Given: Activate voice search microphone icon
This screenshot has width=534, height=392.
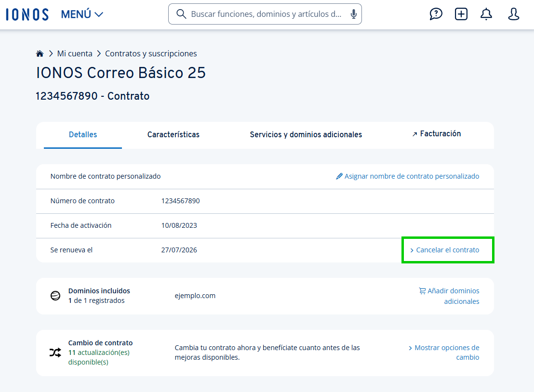Looking at the screenshot, I should [x=354, y=14].
